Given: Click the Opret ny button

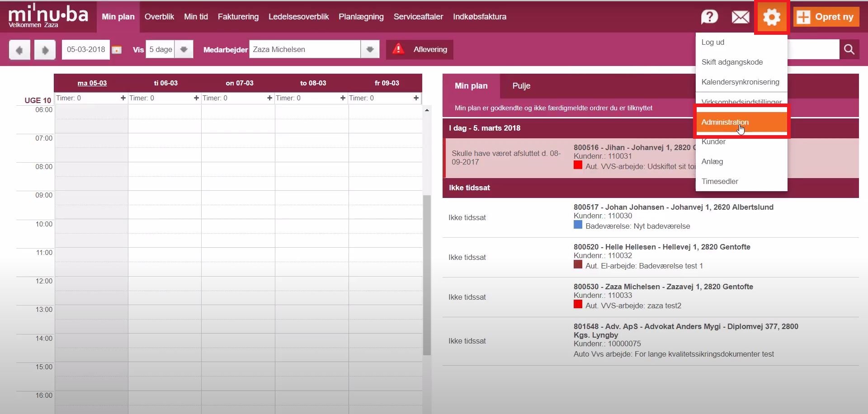Looking at the screenshot, I should point(826,17).
